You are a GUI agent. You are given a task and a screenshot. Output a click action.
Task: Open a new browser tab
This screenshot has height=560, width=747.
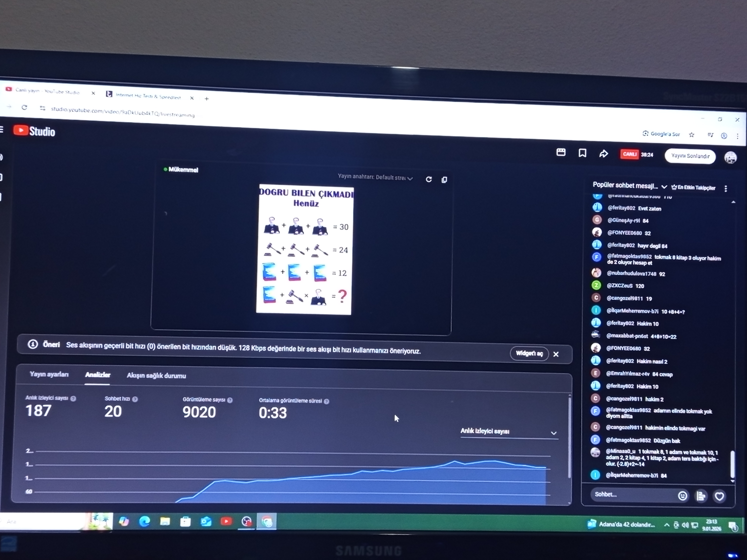[x=207, y=99]
